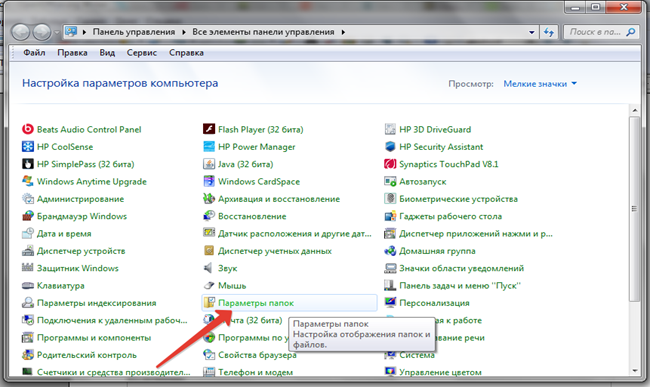Expand the root arrow before Панель управления breadcrumb

(84, 32)
